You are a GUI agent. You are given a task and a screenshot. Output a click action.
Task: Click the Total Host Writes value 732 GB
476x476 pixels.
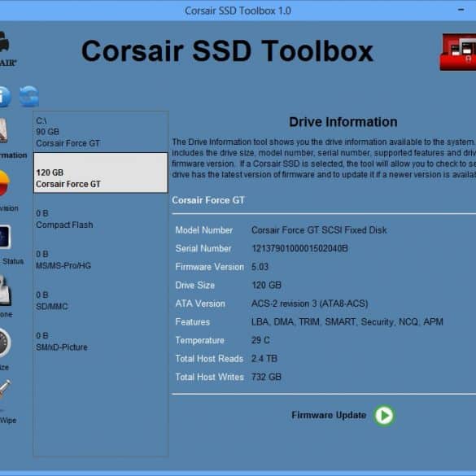[266, 377]
